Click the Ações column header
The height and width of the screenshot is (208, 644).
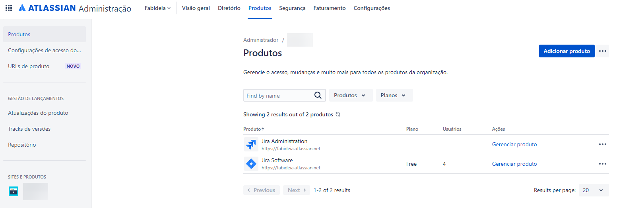(x=499, y=129)
